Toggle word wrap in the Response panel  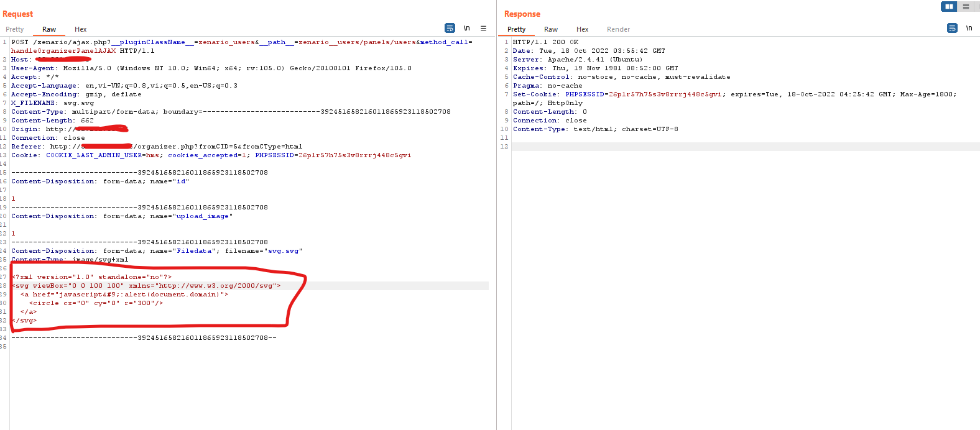[x=952, y=28]
